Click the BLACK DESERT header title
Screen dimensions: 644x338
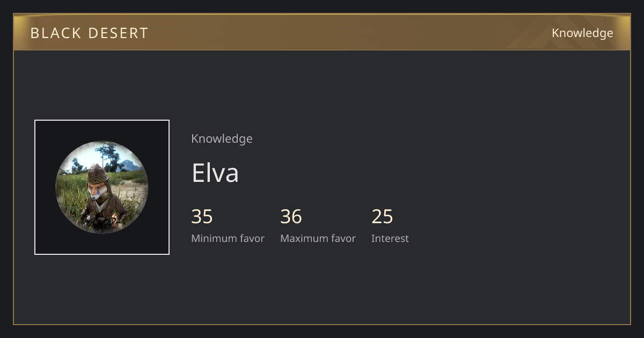(89, 33)
